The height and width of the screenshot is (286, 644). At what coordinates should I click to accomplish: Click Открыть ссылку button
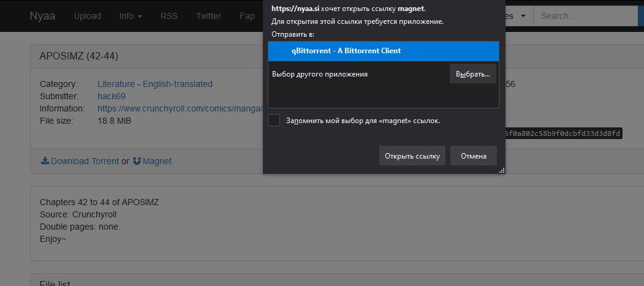(x=412, y=156)
